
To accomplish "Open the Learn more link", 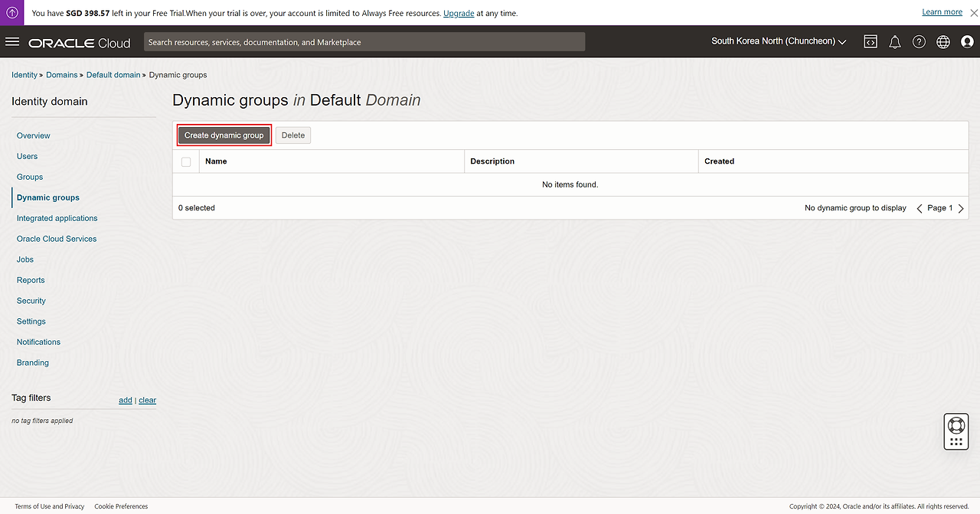I will click(x=942, y=12).
